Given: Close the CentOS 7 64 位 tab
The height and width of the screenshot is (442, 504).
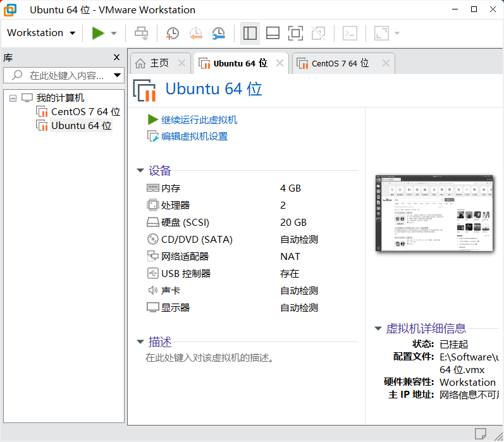Looking at the screenshot, I should coord(386,63).
